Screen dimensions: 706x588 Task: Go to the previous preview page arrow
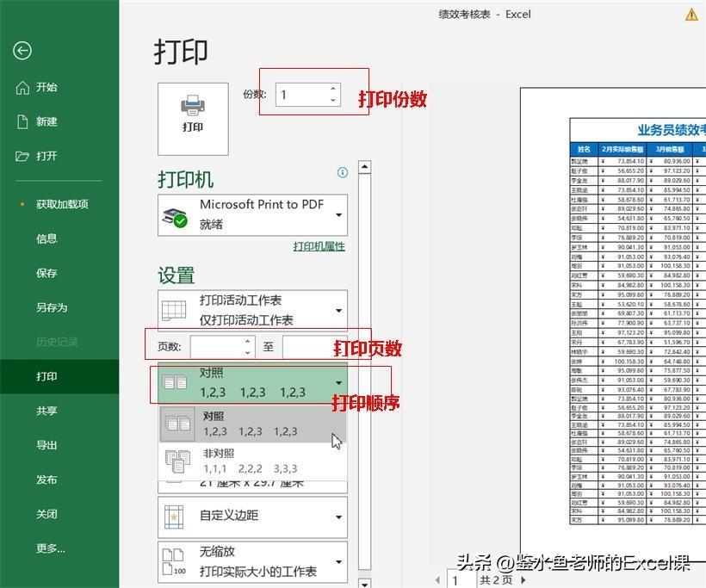tap(437, 580)
